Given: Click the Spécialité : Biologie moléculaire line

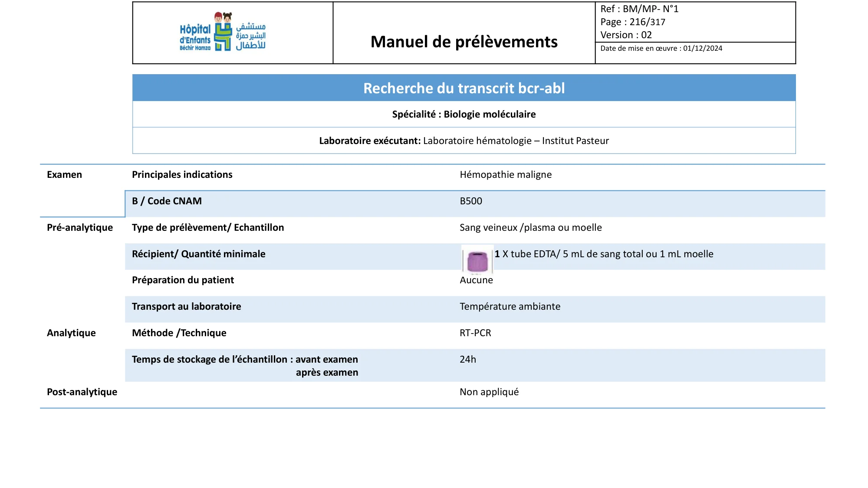Looking at the screenshot, I should tap(464, 114).
